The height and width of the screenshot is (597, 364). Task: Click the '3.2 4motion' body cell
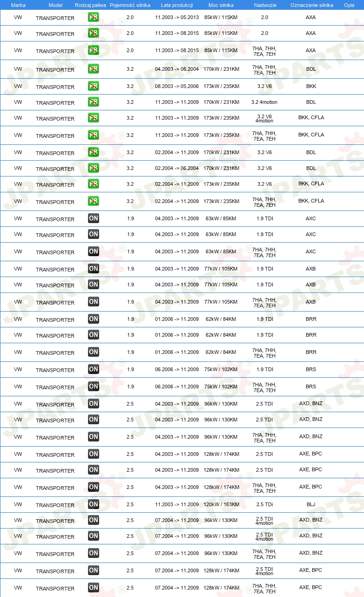tap(264, 102)
